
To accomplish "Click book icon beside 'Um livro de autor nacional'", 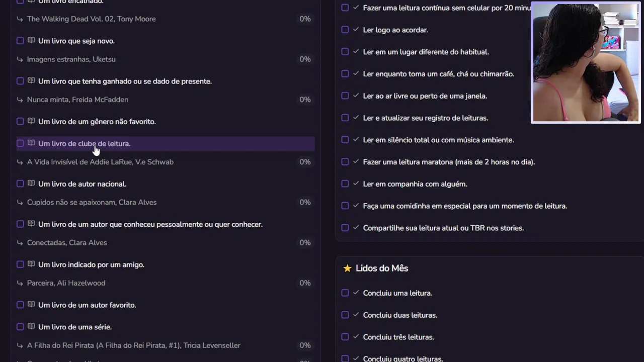I will pos(31,184).
